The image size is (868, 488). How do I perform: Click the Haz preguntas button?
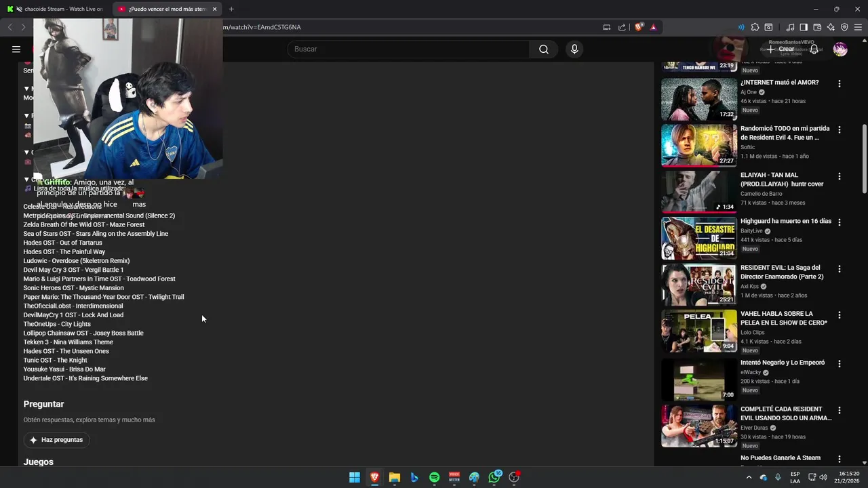[56, 440]
